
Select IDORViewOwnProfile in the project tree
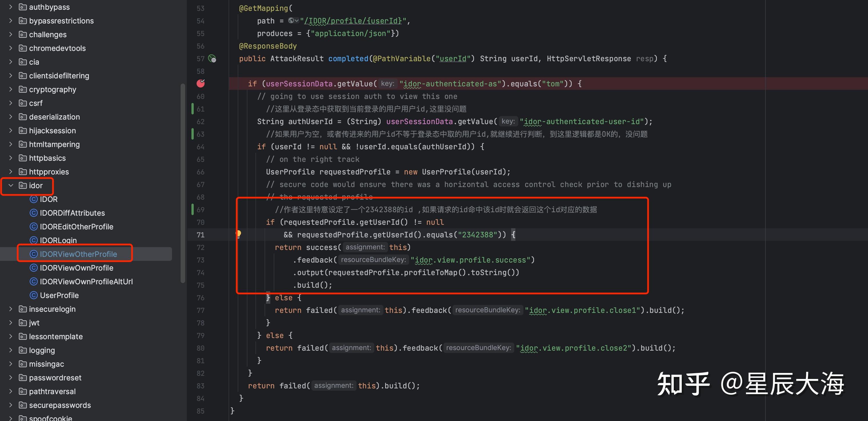point(77,268)
